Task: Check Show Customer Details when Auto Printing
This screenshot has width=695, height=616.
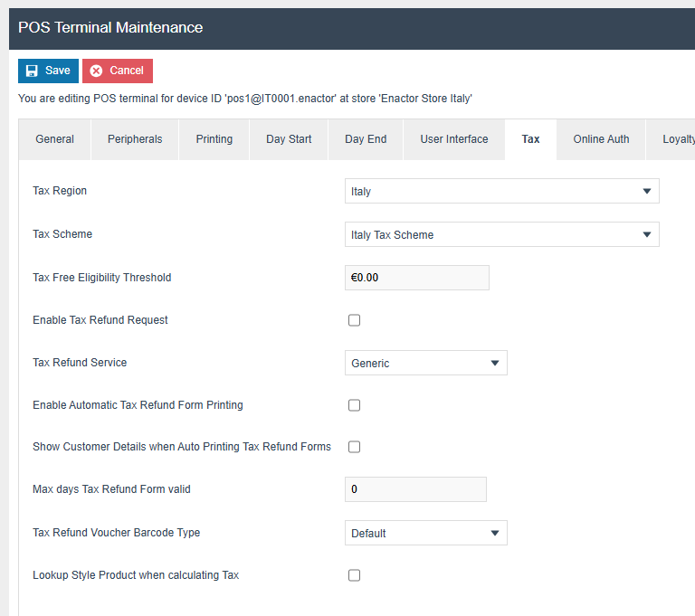Action: coord(355,447)
